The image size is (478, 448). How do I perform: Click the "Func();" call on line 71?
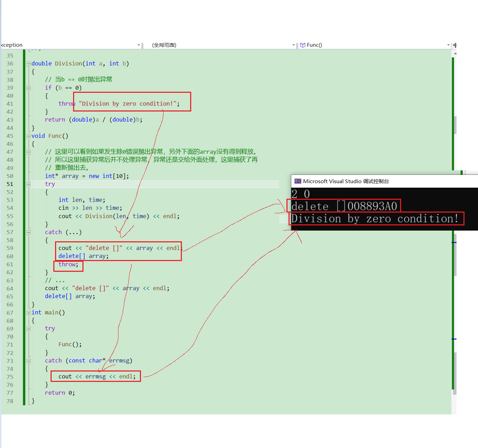[x=70, y=344]
